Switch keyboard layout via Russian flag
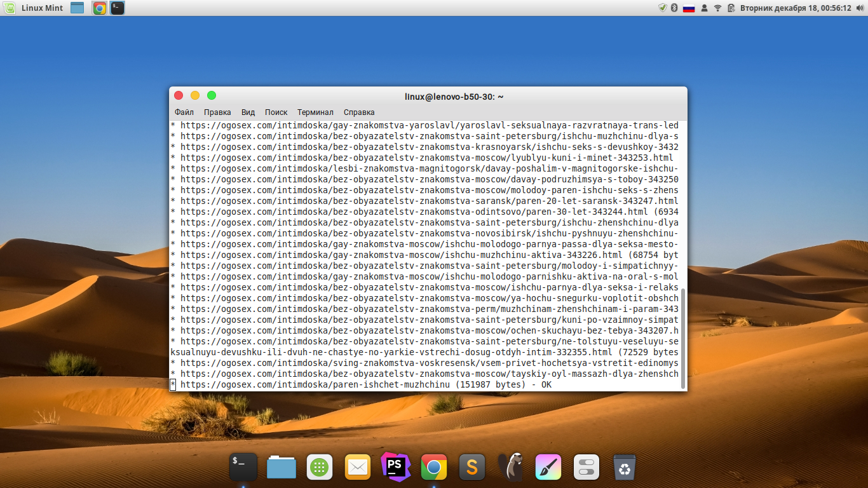Image resolution: width=868 pixels, height=488 pixels. tap(689, 8)
